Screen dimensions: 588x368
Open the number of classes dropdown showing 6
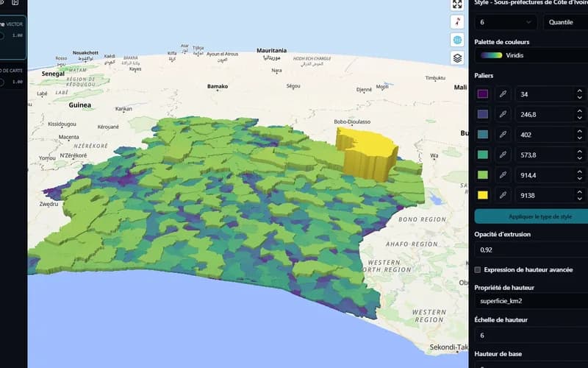pos(506,22)
